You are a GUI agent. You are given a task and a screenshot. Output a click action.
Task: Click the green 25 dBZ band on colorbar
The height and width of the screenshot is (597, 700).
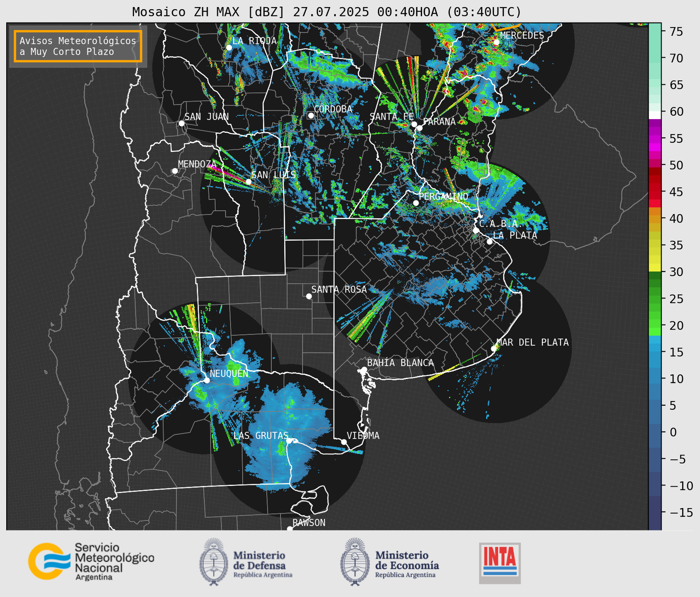point(655,299)
